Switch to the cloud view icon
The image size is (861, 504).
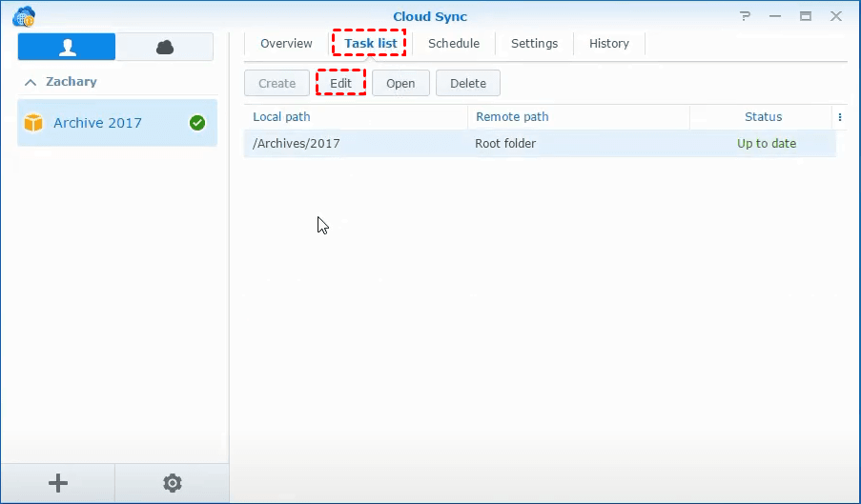click(165, 47)
